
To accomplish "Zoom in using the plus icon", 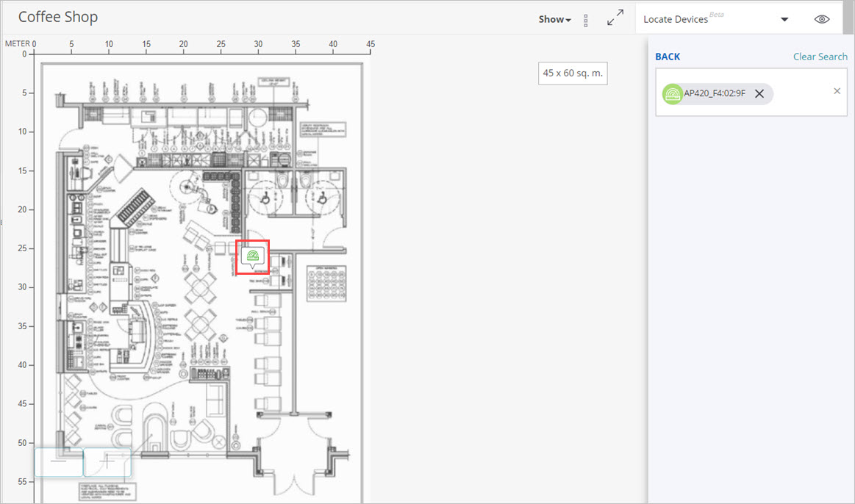I will click(x=107, y=463).
